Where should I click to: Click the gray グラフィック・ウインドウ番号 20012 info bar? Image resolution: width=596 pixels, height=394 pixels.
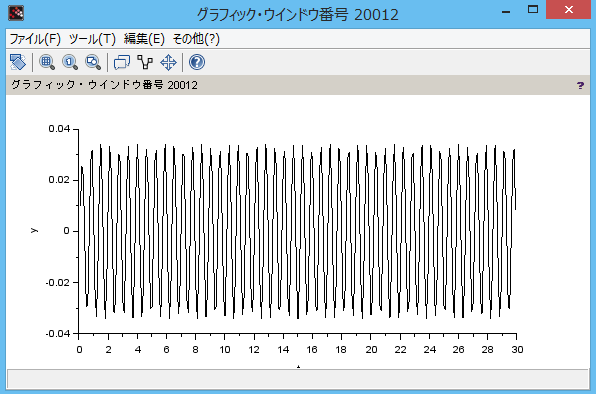tap(298, 85)
